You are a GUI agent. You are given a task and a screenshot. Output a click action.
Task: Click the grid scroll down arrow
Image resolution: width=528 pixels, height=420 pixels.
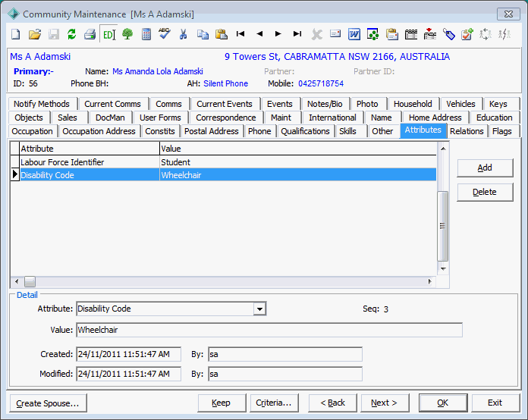[x=443, y=268]
